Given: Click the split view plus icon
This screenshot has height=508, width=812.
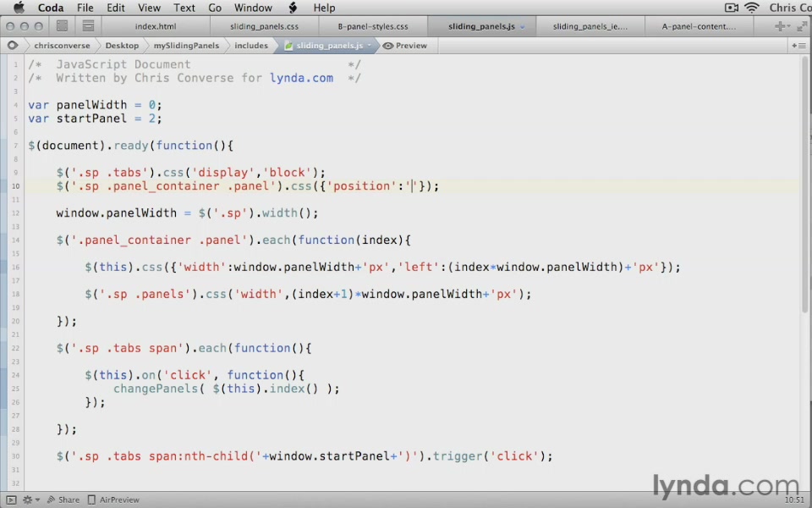Looking at the screenshot, I should 798,46.
